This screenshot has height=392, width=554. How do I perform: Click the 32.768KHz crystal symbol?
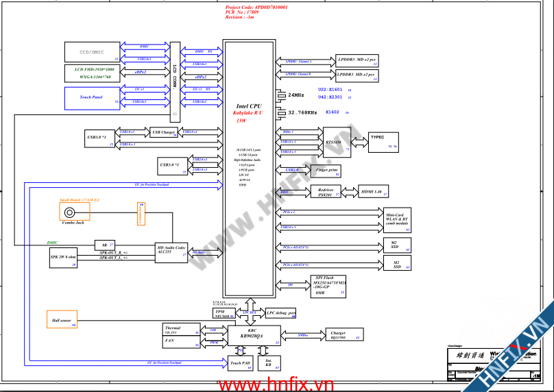coord(280,112)
